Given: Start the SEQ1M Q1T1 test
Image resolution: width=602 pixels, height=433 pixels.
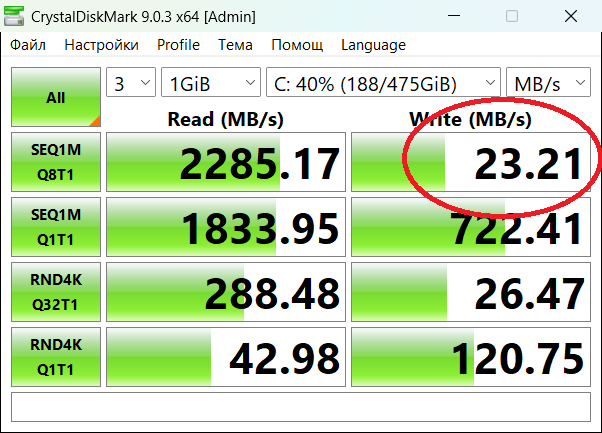Looking at the screenshot, I should [x=56, y=227].
